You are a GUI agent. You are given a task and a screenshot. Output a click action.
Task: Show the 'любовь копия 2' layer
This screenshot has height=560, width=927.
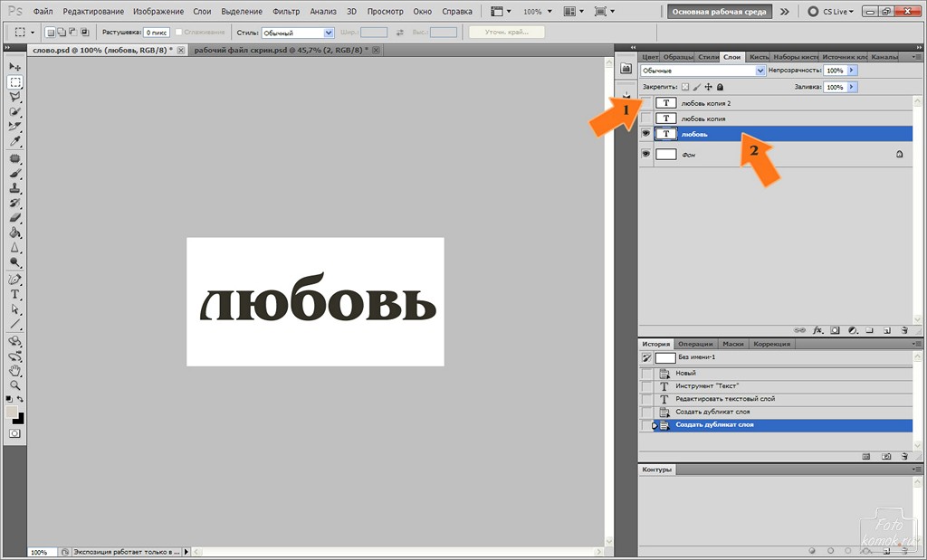coord(646,103)
